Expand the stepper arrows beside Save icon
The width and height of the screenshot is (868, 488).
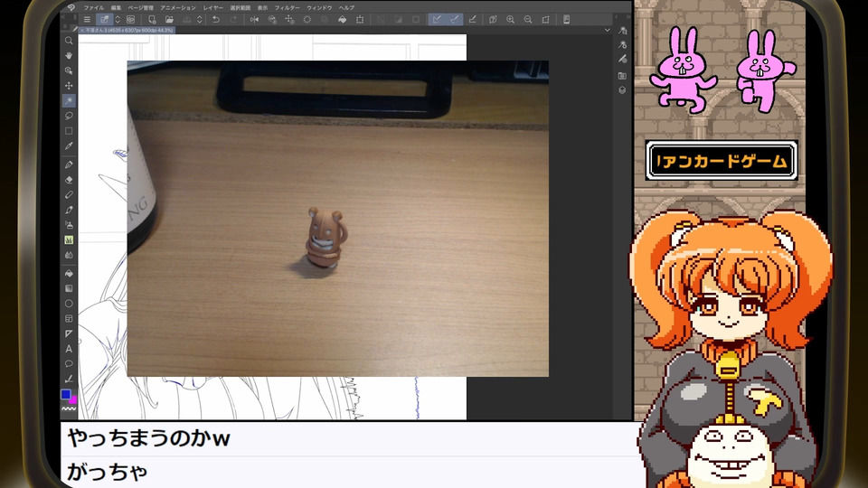[x=199, y=19]
